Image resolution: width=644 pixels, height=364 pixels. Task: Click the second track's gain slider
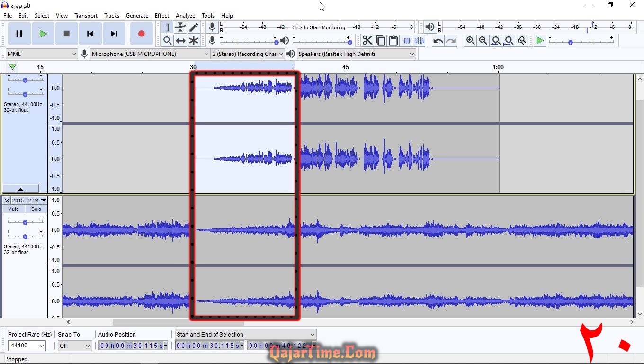coord(25,222)
